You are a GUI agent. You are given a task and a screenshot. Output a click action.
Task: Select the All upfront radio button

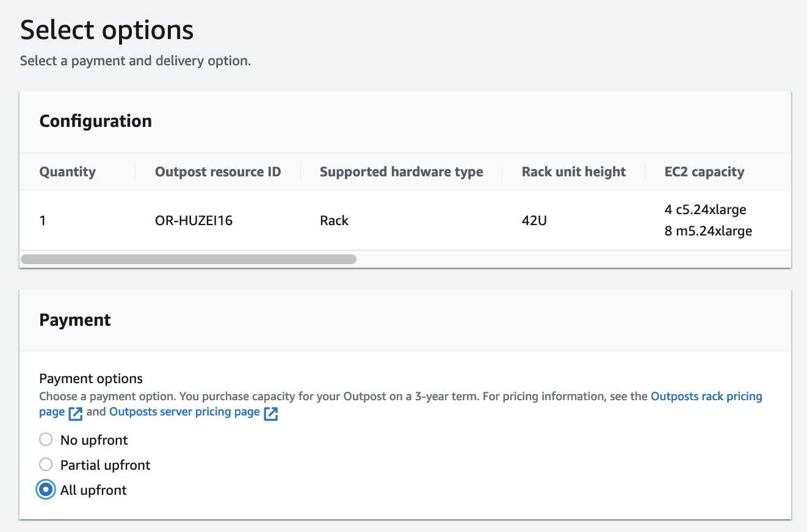pos(46,490)
